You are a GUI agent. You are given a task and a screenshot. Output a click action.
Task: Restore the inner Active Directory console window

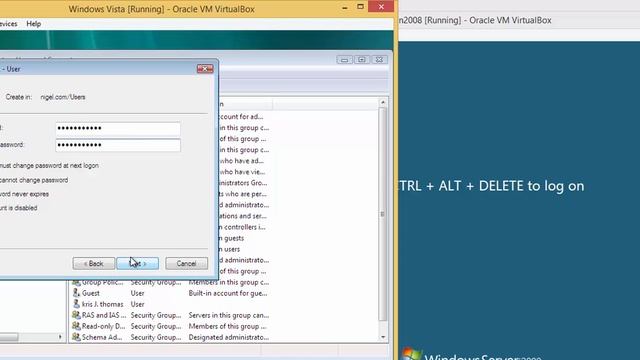pos(362,60)
